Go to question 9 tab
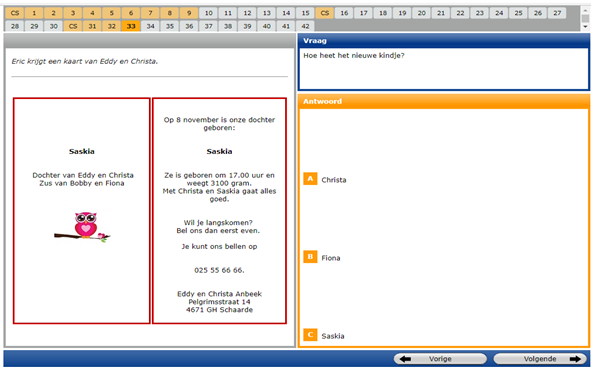This screenshot has width=591, height=367. [189, 13]
